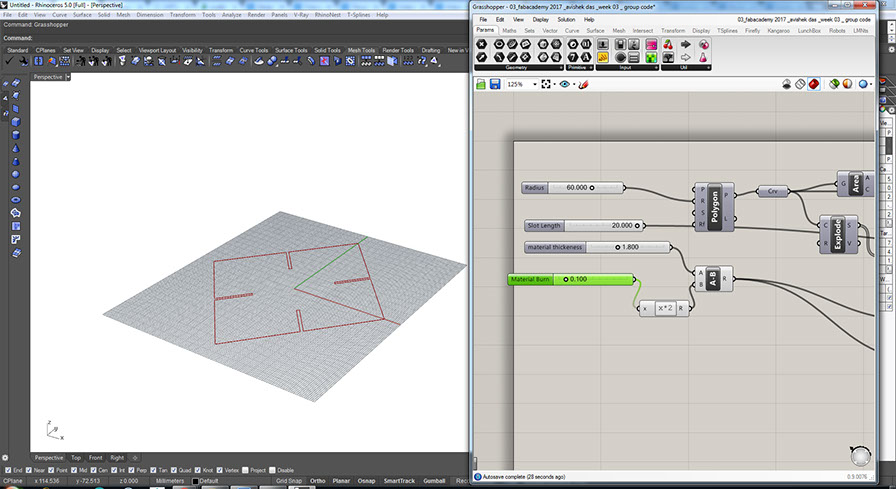Viewport: 896px width, 489px height.
Task: Click the Polygon component on Grasshopper canvas
Action: 714,206
